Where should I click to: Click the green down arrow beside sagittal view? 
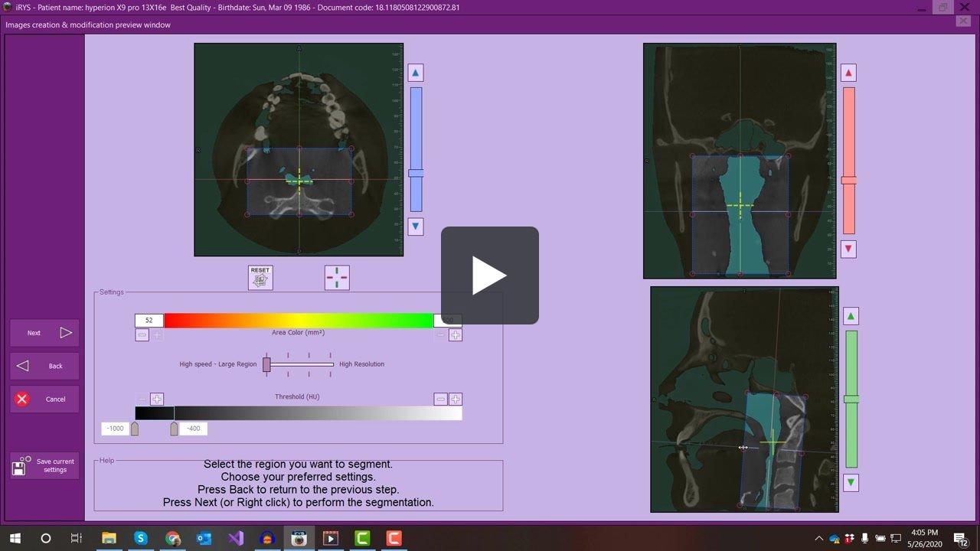coord(850,482)
